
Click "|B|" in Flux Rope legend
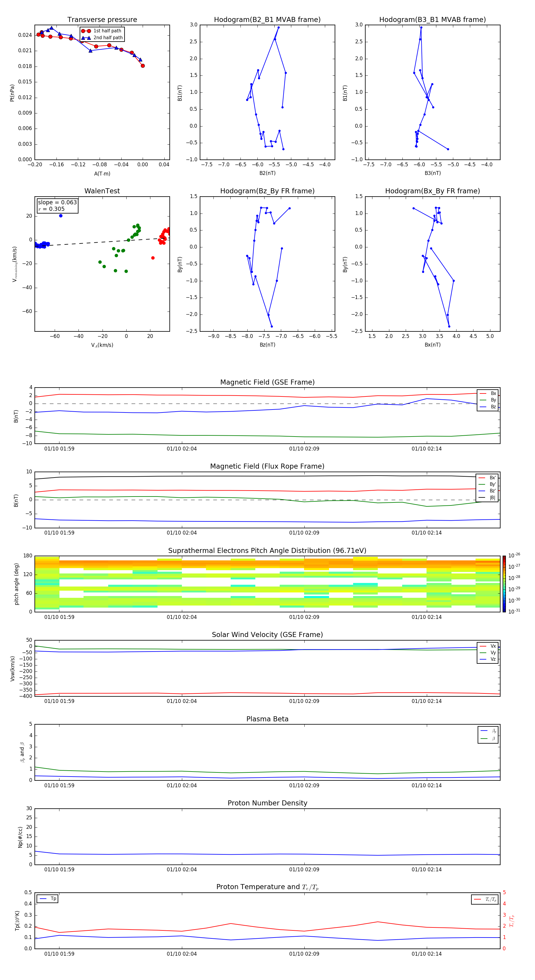[x=487, y=498]
